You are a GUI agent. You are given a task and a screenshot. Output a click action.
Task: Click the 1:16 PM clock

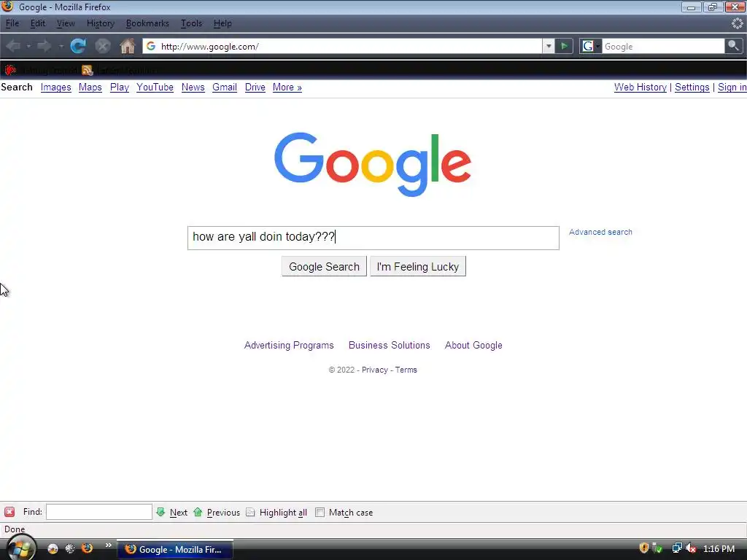(x=719, y=549)
